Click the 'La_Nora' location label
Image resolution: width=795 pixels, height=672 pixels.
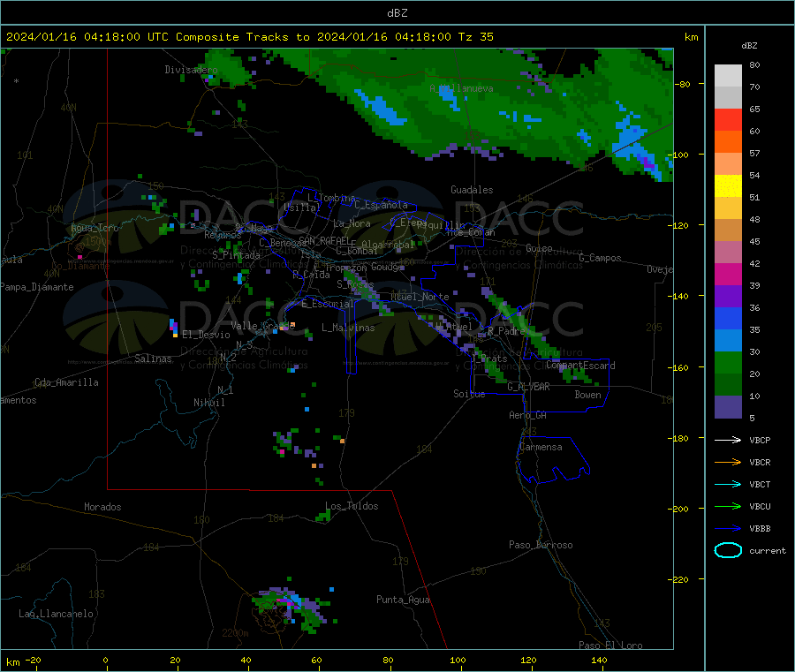pyautogui.click(x=352, y=223)
